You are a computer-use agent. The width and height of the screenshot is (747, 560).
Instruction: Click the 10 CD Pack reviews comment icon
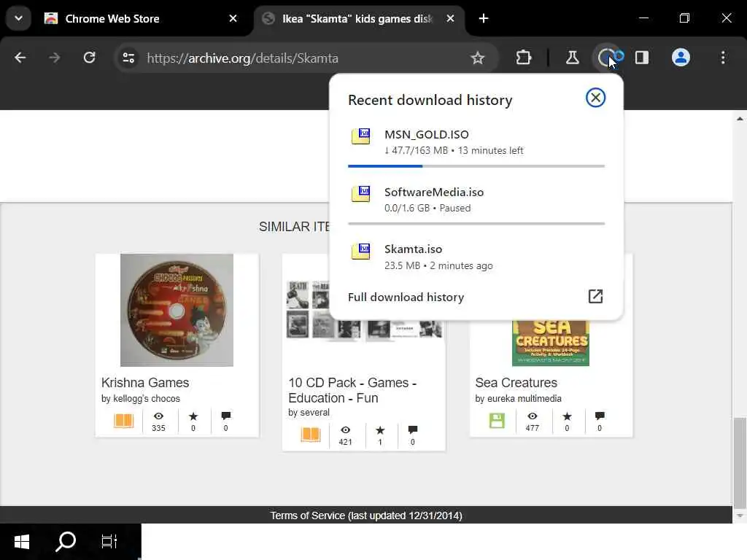point(413,430)
